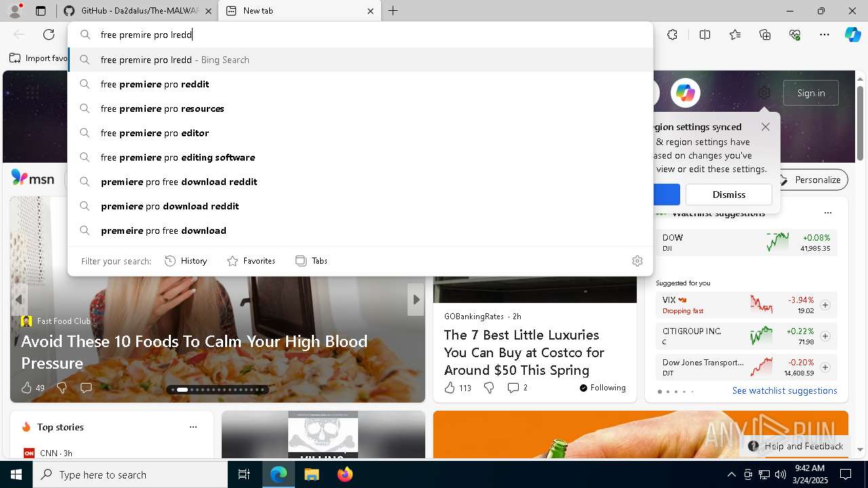Dislike the high blood pressure story
Screen dimensions: 868x488
pos(62,388)
